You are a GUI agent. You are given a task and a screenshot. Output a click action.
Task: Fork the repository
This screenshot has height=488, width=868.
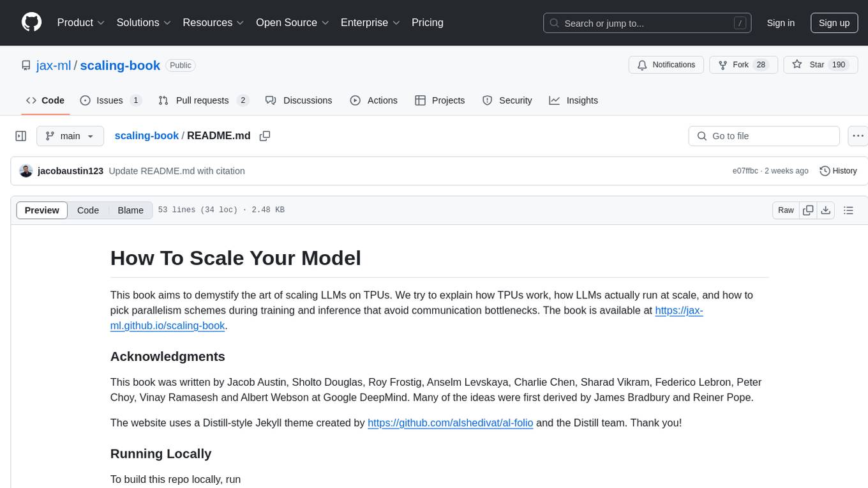coord(744,65)
